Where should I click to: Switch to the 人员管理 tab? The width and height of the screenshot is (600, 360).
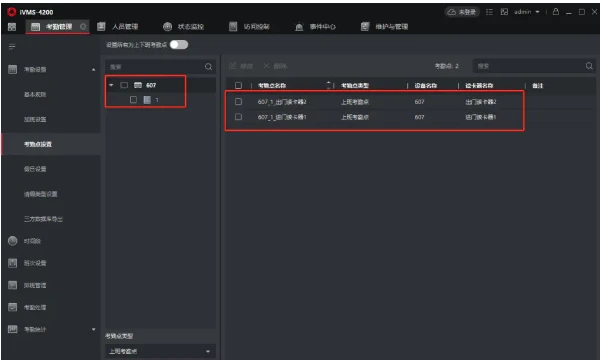click(118, 26)
